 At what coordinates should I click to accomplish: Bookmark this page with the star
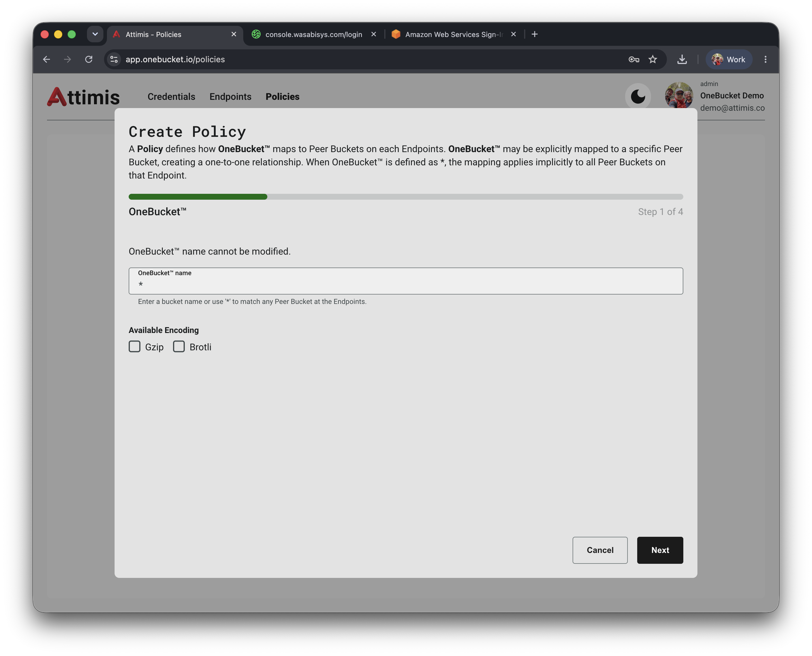coord(653,59)
